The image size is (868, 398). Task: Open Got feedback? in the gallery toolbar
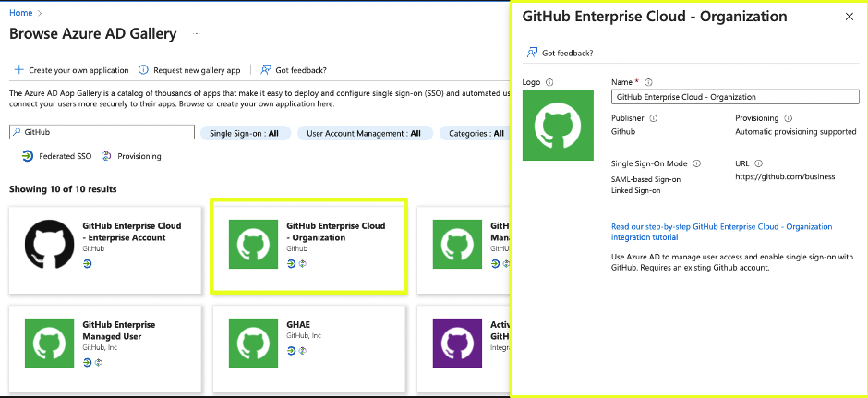(301, 70)
